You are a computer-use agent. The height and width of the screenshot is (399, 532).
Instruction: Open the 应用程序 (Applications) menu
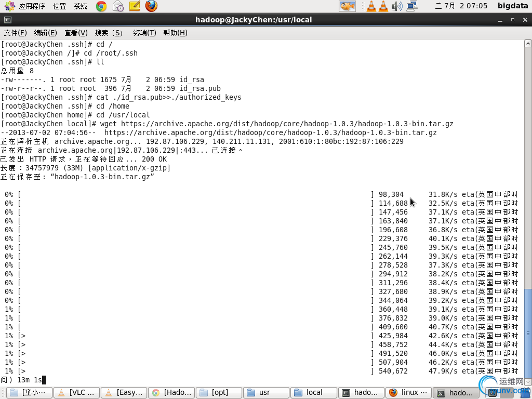click(25, 6)
